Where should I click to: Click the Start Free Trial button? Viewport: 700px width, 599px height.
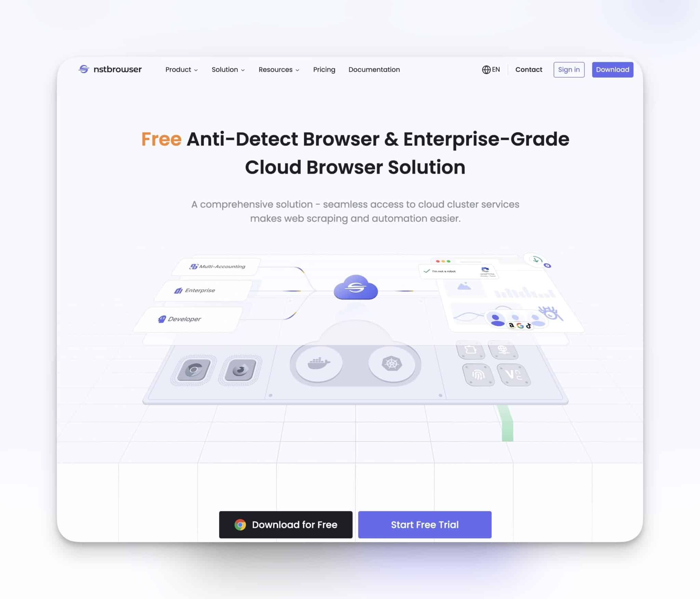click(x=424, y=524)
